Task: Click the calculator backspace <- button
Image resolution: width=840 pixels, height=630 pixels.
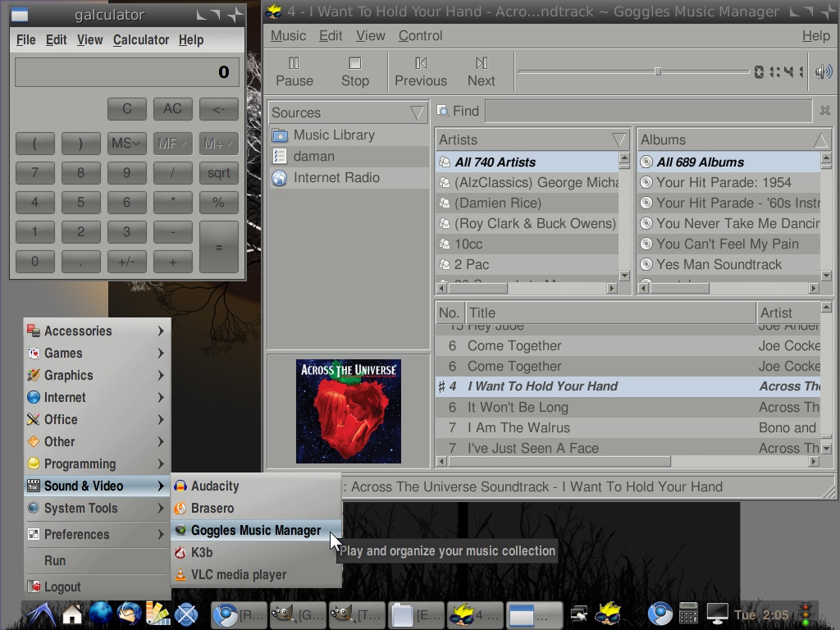Action: tap(218, 109)
